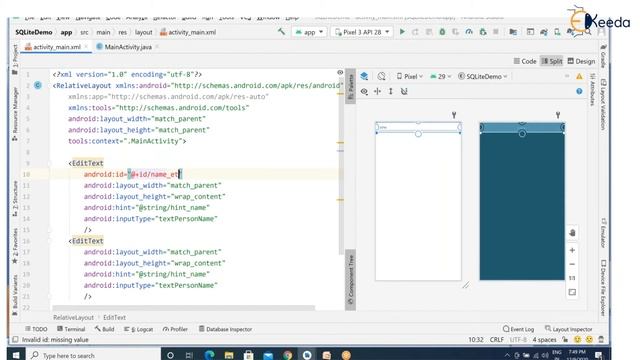Open the Favorites tool window
This screenshot has width=640, height=360.
click(x=15, y=246)
